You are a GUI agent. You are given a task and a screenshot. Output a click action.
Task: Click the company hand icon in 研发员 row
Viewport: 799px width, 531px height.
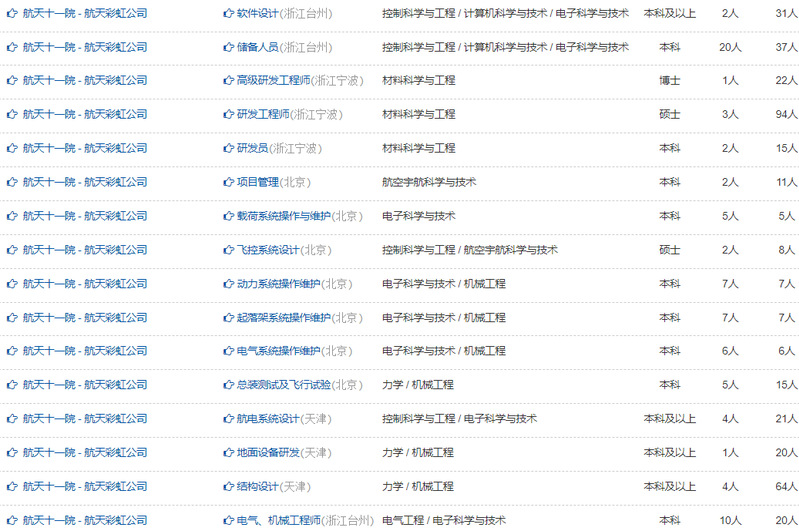12,148
